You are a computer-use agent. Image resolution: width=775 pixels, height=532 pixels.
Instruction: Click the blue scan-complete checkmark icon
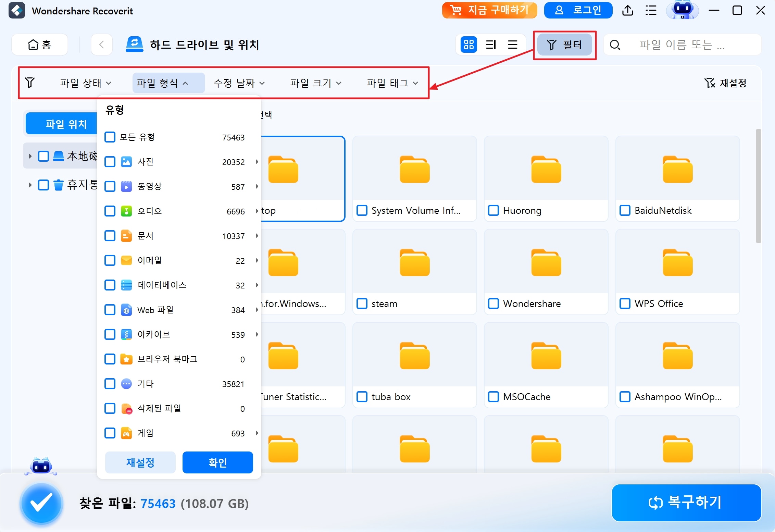coord(41,504)
